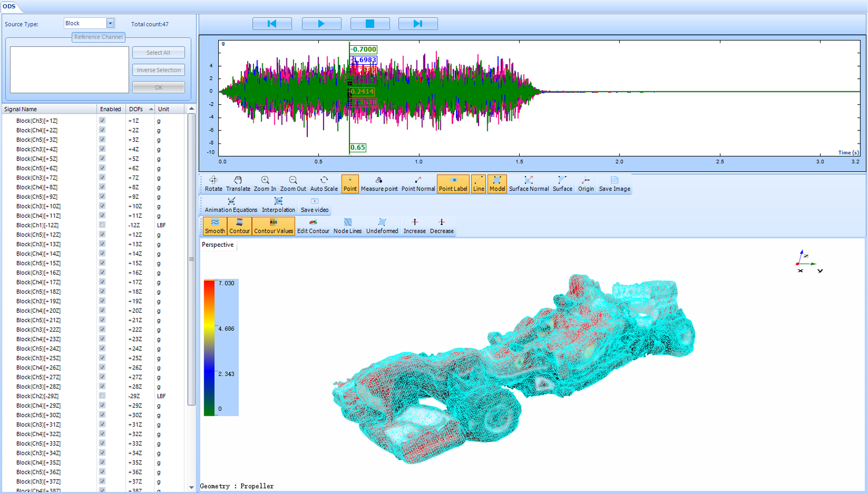Toggle Undeformed shape display
This screenshot has width=868, height=494.
coord(382,226)
